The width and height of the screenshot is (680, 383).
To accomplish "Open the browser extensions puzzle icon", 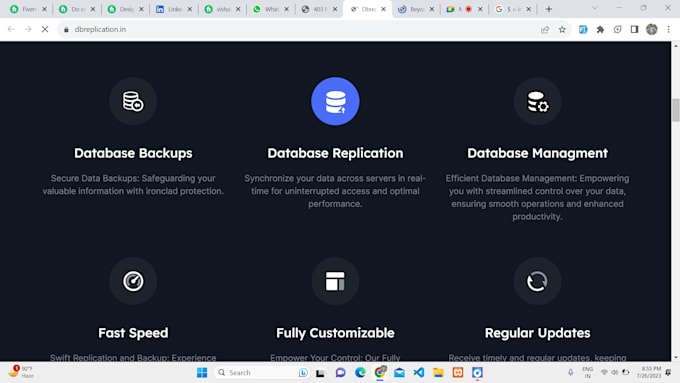I will pos(600,29).
